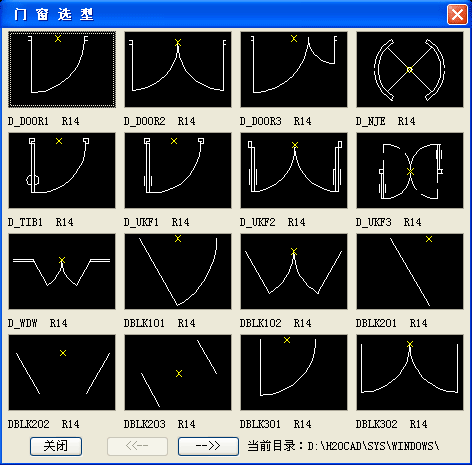The width and height of the screenshot is (472, 465).
Task: Close the 门窗选型 dialog window
Action: [x=457, y=14]
